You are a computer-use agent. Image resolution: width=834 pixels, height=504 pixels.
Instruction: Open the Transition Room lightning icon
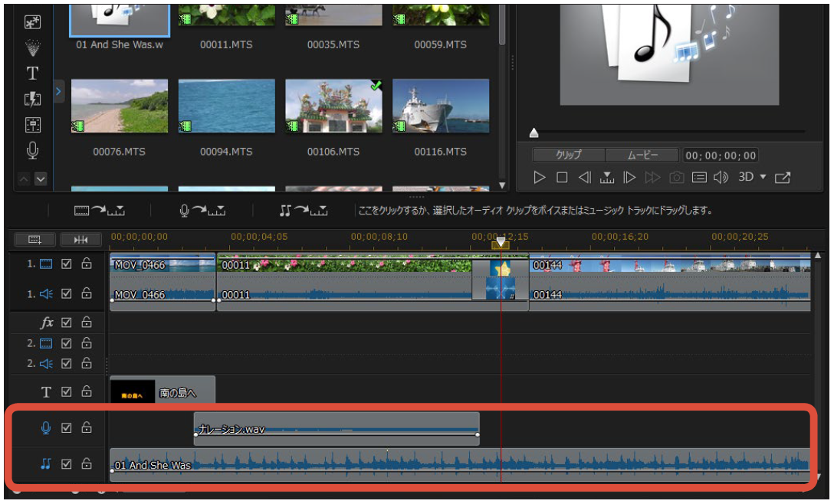pyautogui.click(x=32, y=100)
